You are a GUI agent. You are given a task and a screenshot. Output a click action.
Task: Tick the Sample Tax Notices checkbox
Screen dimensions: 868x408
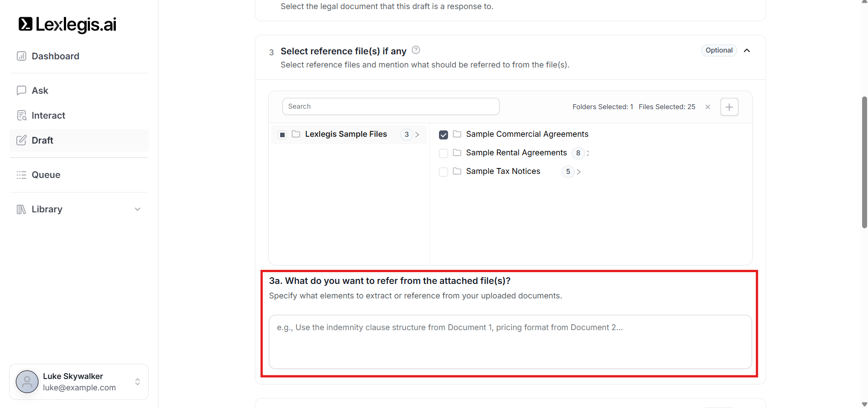(444, 172)
